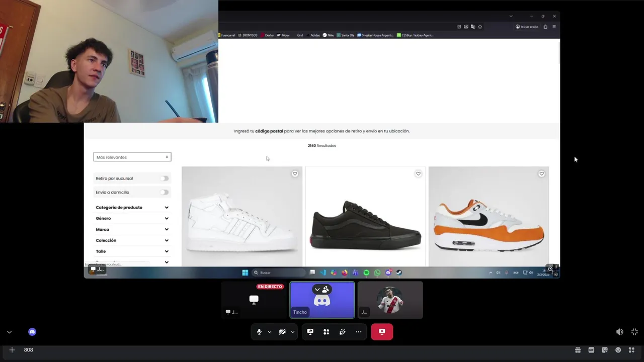Turn on the Discord camera
This screenshot has width=644, height=362.
(282, 332)
